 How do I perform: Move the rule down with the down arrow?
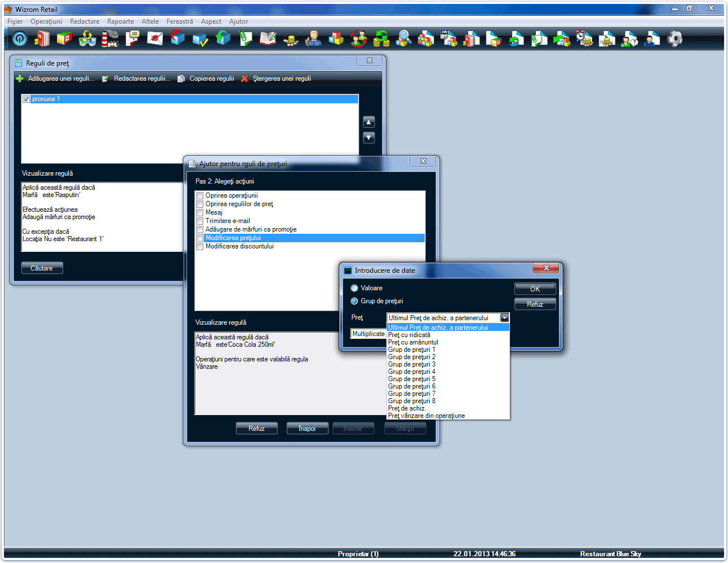369,138
